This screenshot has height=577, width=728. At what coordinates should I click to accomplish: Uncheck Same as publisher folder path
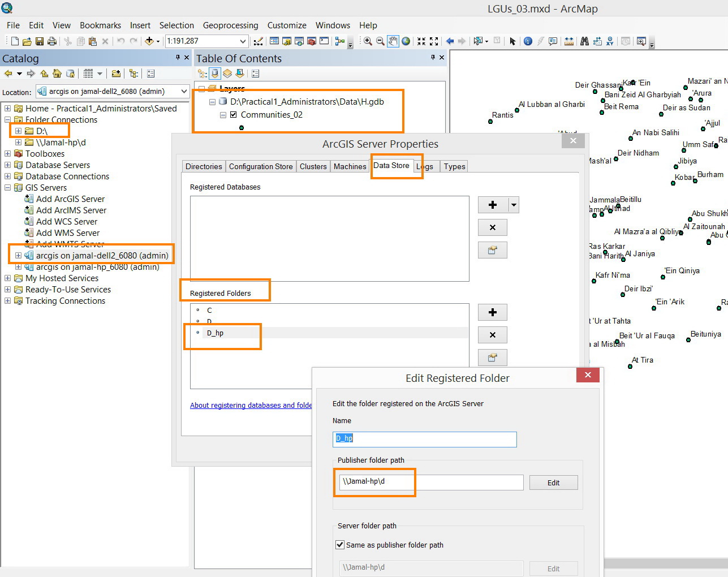click(x=340, y=545)
